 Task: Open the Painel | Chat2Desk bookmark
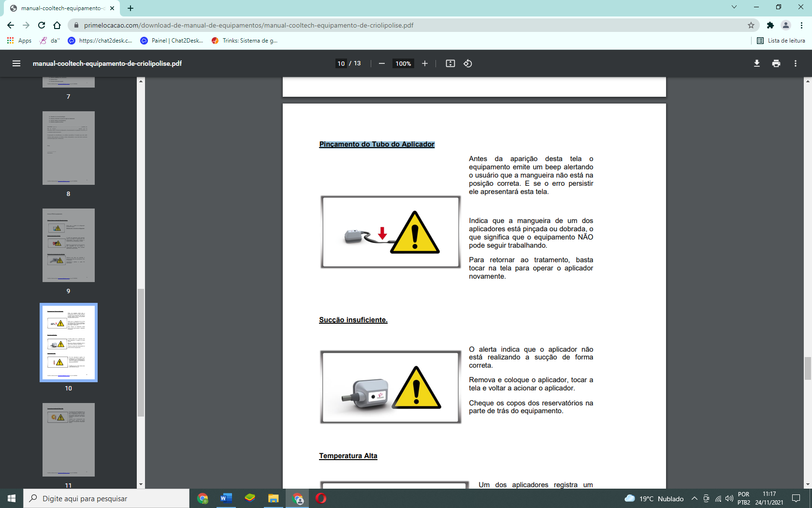click(172, 41)
